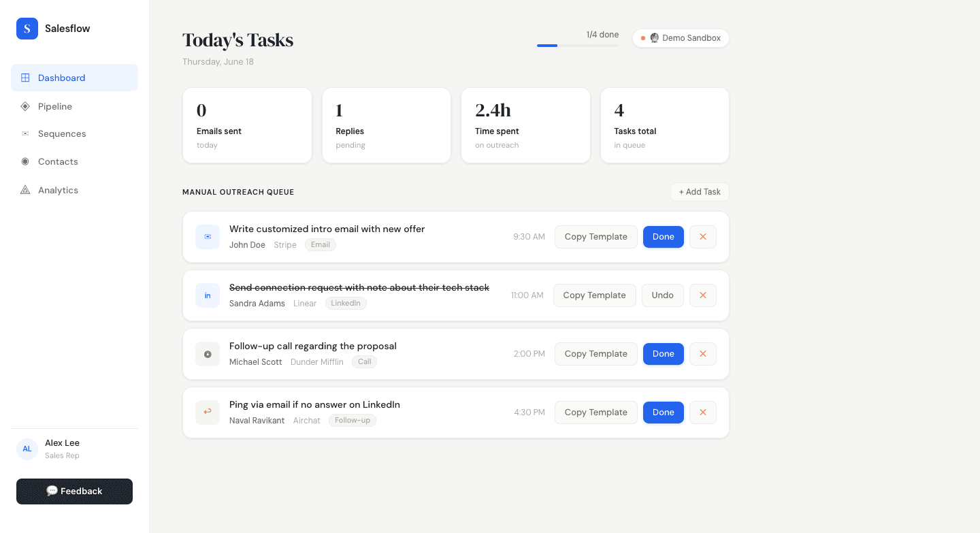Click the LinkedIn tag on Sandra Adams task
The height and width of the screenshot is (533, 980).
coord(346,304)
